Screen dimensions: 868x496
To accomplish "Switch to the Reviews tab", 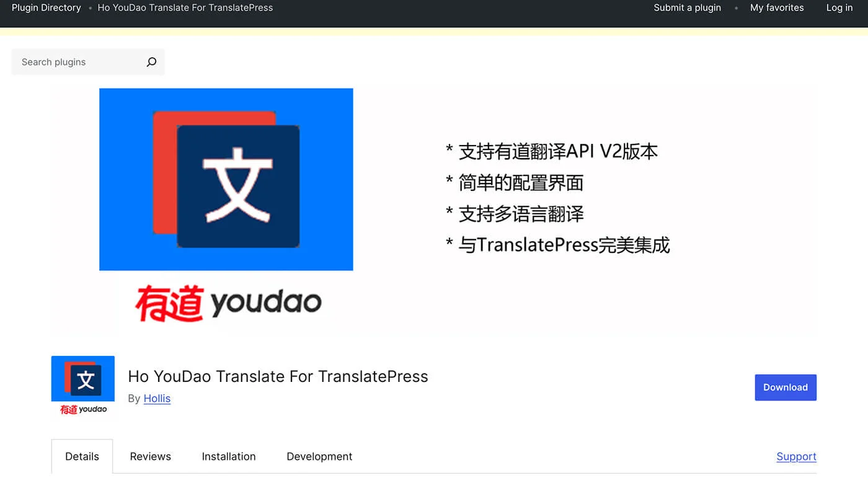I will [x=150, y=456].
